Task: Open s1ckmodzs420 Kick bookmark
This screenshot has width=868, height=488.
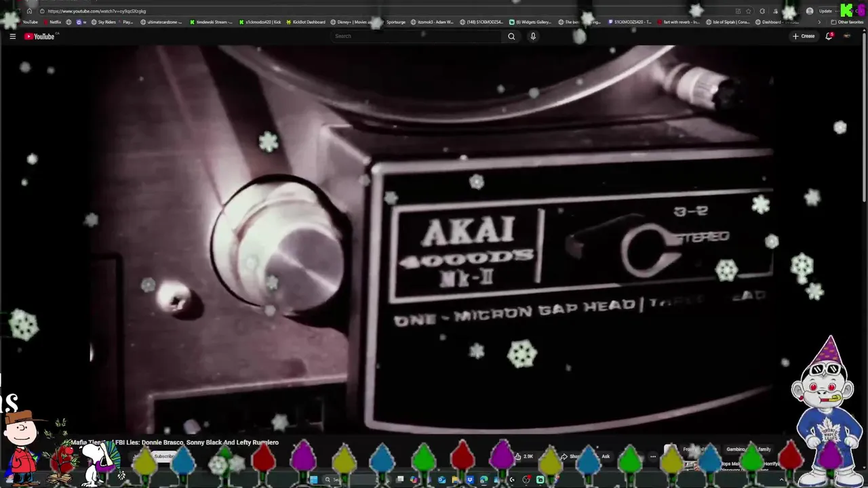Action: click(260, 22)
